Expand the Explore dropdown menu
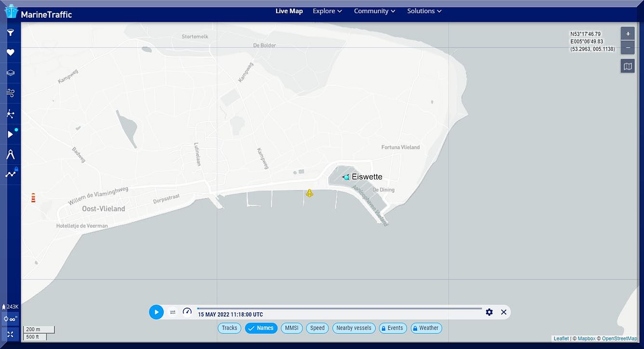 (x=327, y=11)
